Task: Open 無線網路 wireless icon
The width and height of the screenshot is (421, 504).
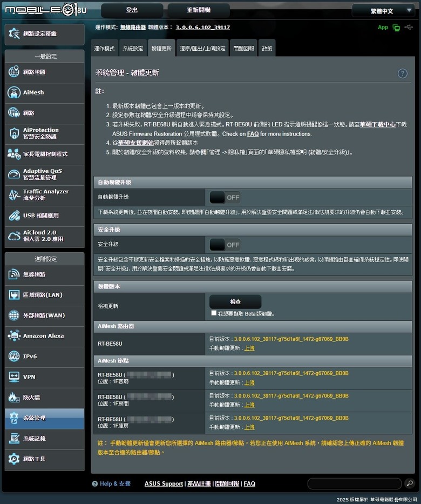Action: [x=14, y=274]
